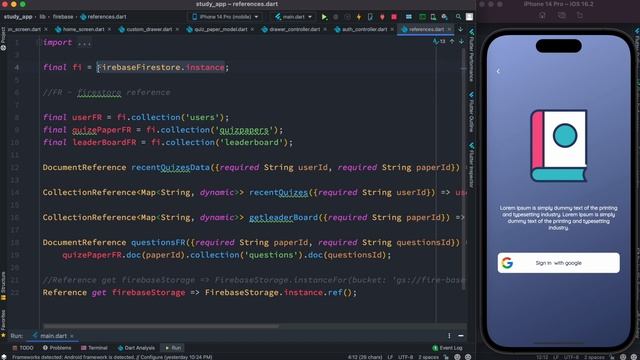Tap the back arrow in the iPhone app

click(x=498, y=71)
